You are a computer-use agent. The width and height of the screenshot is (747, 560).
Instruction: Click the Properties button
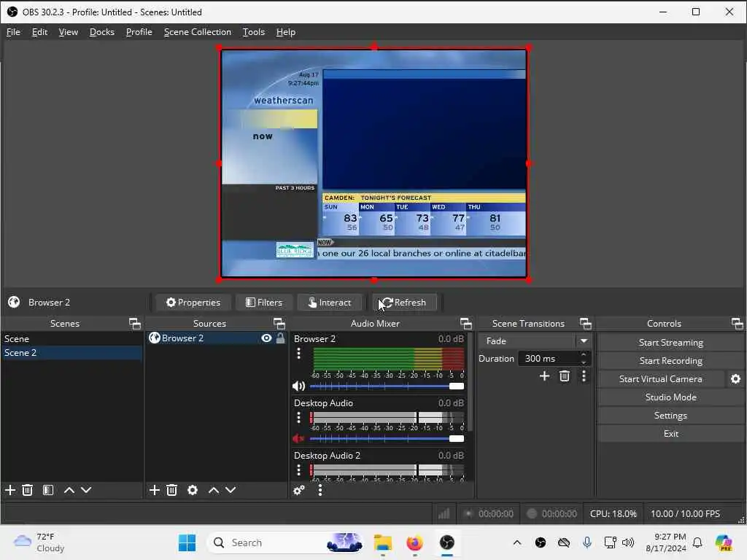193,303
